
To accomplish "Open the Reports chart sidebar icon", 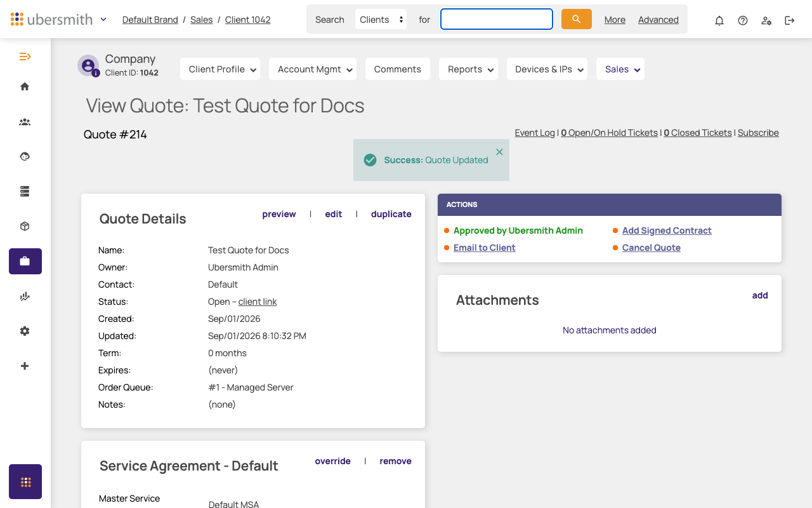I will pos(25,296).
